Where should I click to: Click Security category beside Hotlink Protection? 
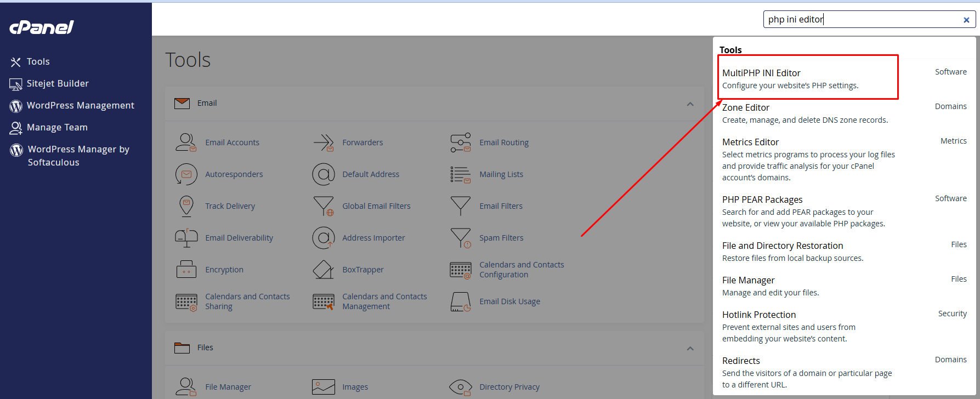point(952,314)
